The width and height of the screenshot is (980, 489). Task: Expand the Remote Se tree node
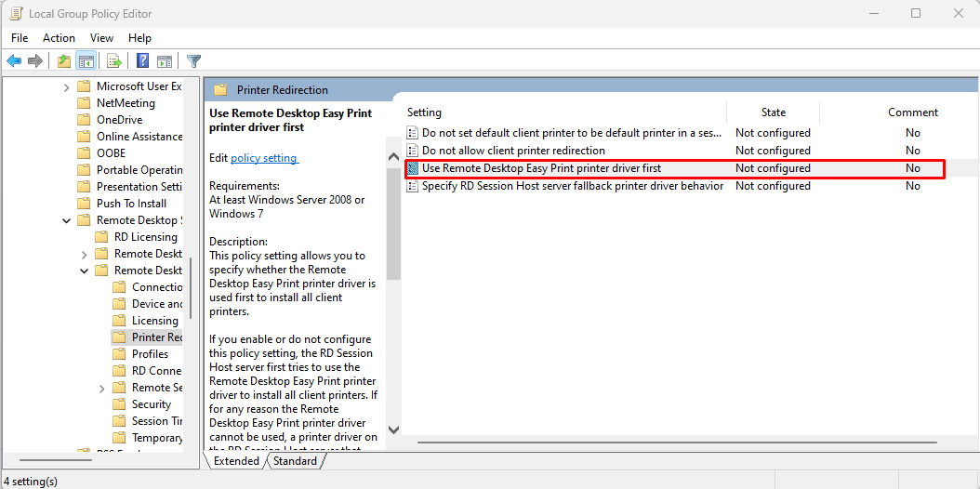(102, 388)
